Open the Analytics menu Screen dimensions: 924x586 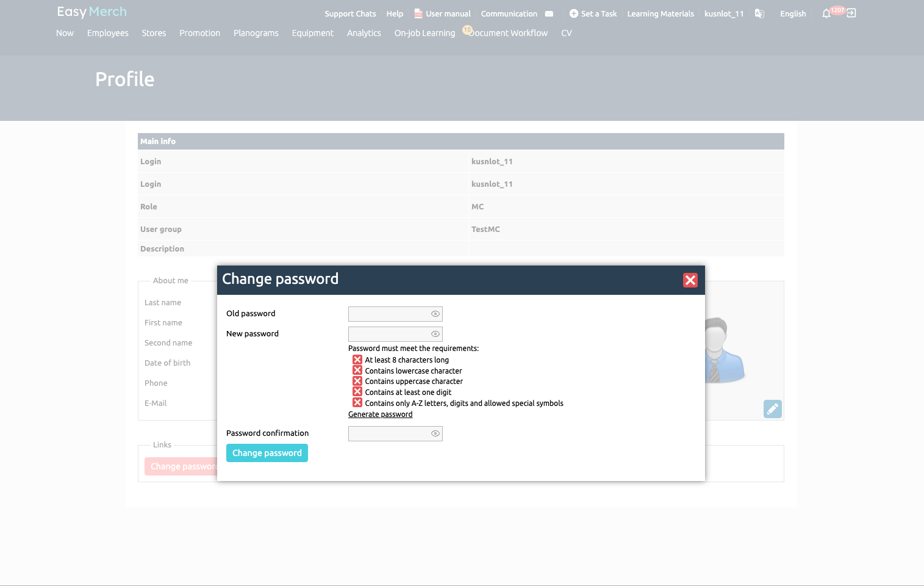364,33
